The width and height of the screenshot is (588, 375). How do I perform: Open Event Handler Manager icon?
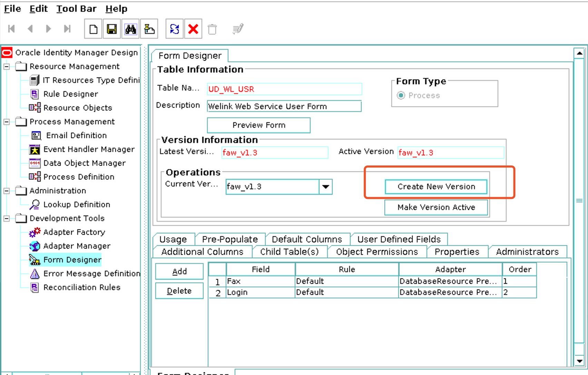click(x=35, y=150)
